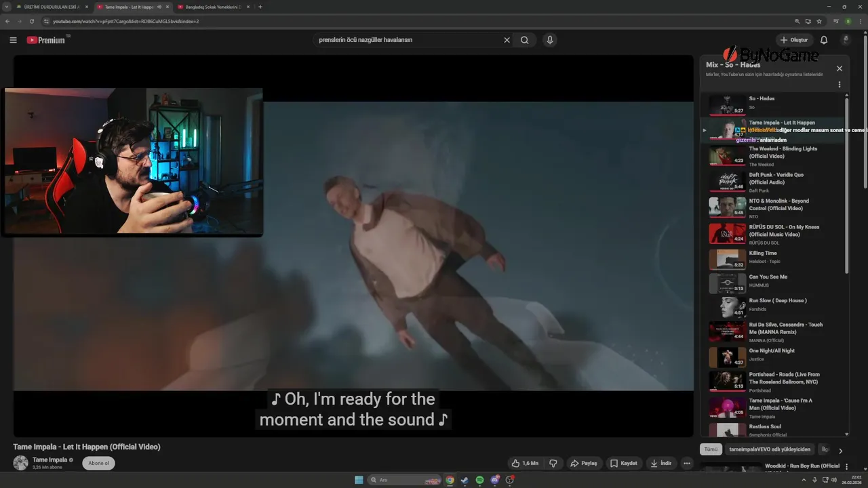
Task: Reload the current page
Action: tap(31, 21)
